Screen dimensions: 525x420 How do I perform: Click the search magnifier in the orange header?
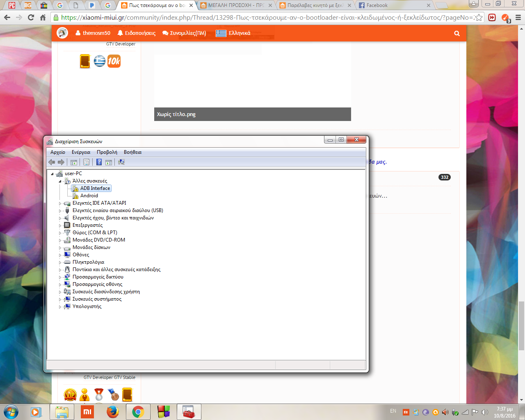click(457, 33)
